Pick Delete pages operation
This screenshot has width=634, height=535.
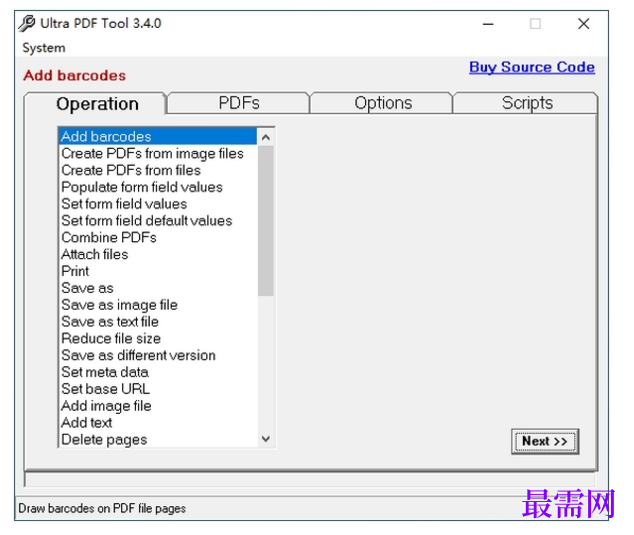[158, 440]
